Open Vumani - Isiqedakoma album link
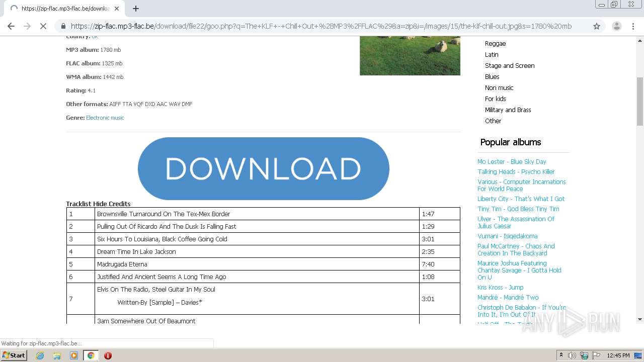The height and width of the screenshot is (362, 644). click(507, 236)
